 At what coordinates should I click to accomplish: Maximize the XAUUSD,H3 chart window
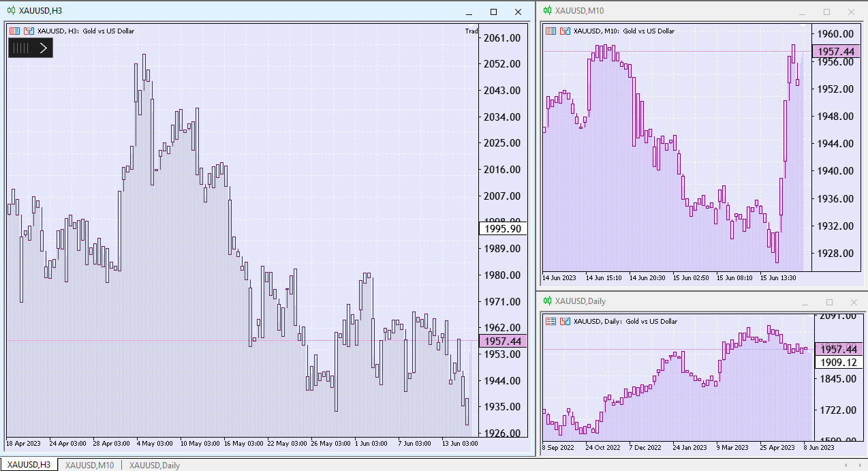click(494, 12)
